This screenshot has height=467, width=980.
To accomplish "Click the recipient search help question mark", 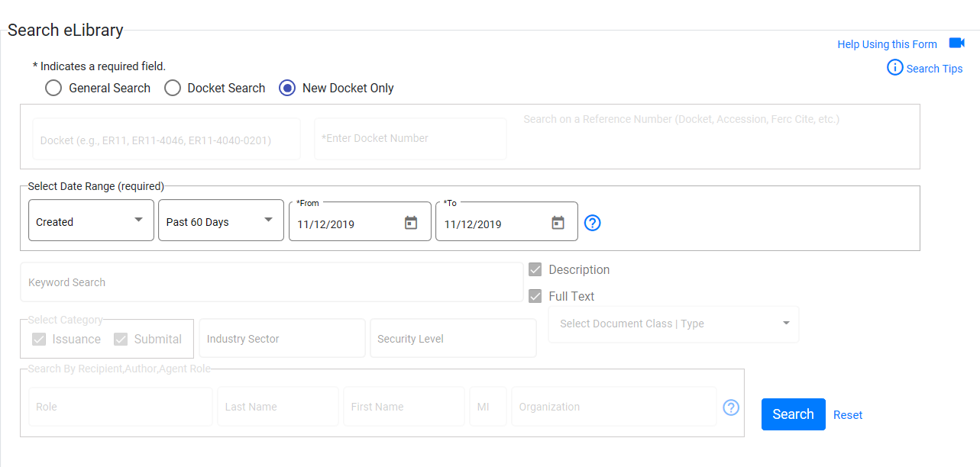I will [731, 408].
